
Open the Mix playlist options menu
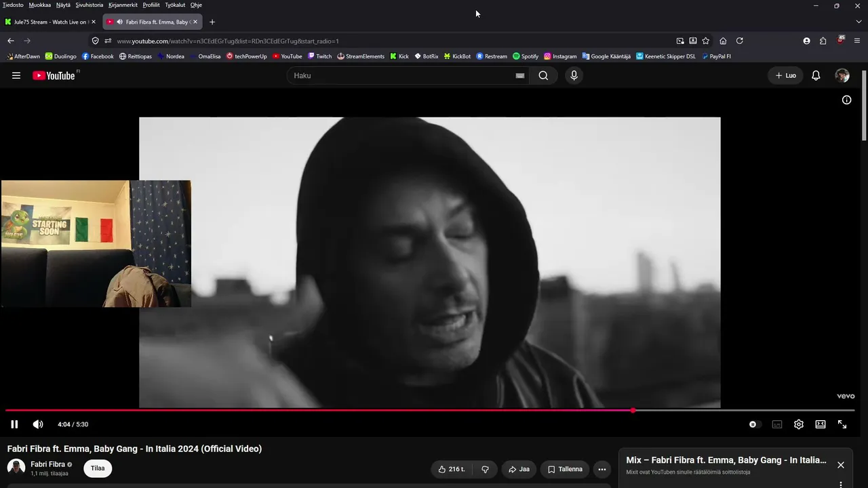coord(841,485)
